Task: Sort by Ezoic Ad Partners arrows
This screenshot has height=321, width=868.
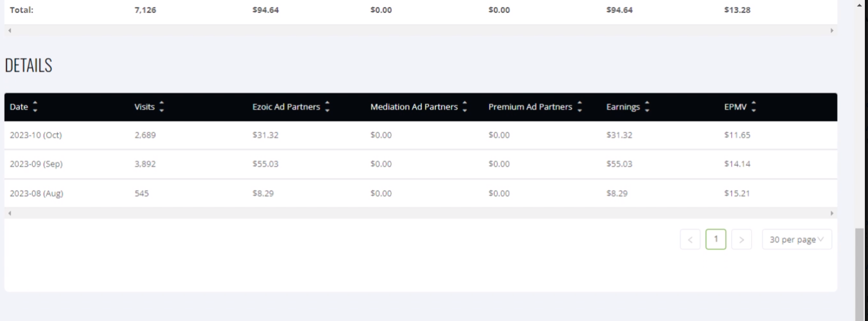Action: [x=327, y=107]
